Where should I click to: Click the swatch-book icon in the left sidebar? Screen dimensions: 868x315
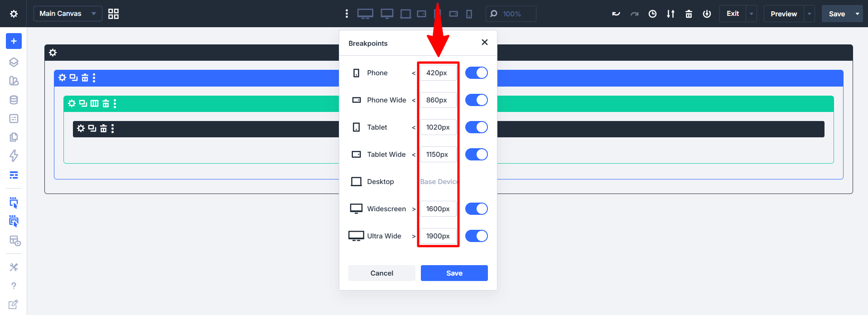point(14,81)
